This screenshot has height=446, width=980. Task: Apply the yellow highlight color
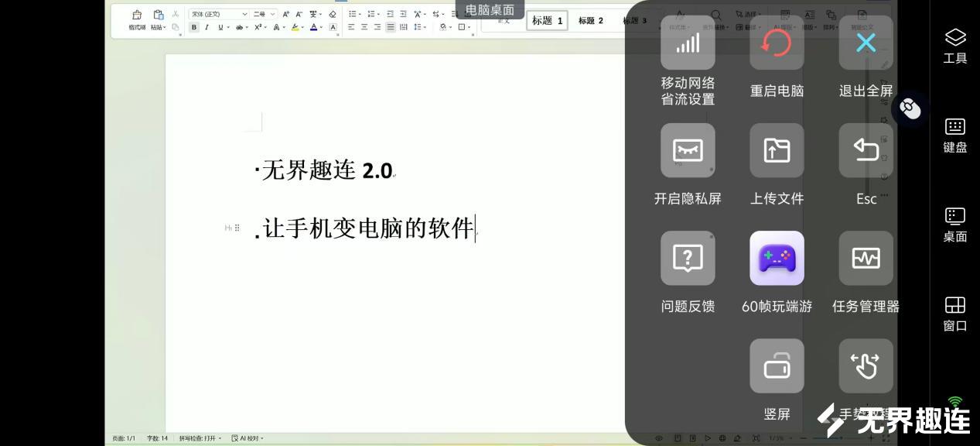295,27
